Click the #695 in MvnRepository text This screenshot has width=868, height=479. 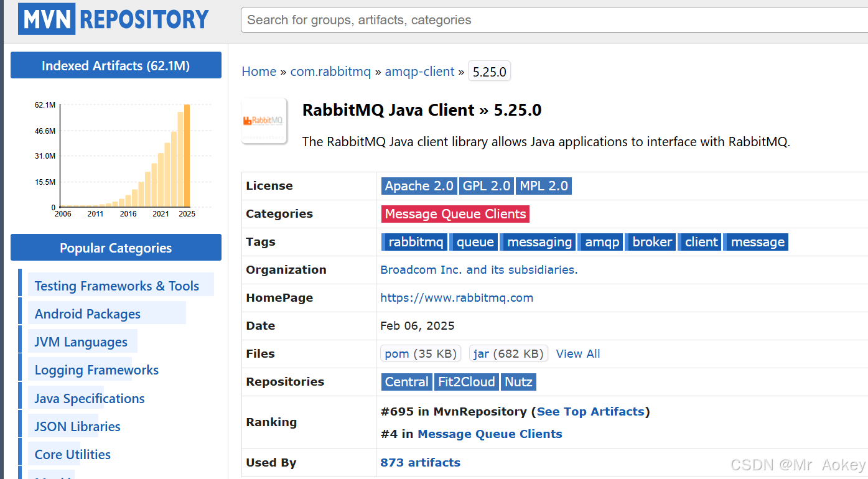coord(454,412)
